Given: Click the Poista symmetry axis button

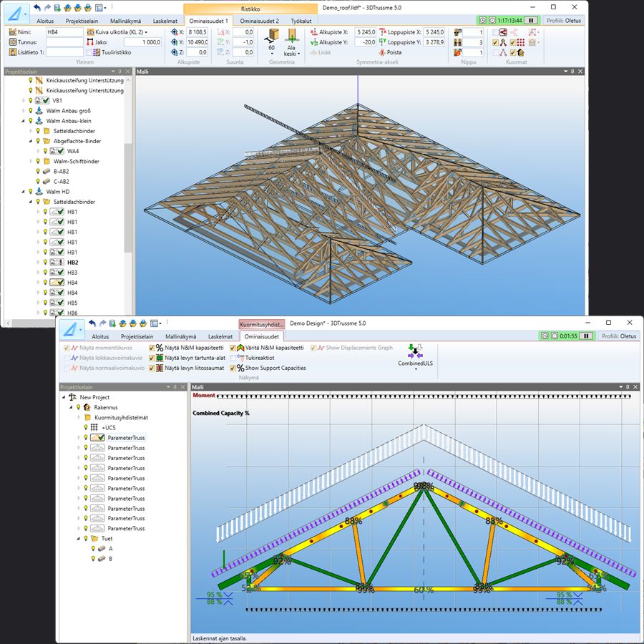Looking at the screenshot, I should click(390, 52).
